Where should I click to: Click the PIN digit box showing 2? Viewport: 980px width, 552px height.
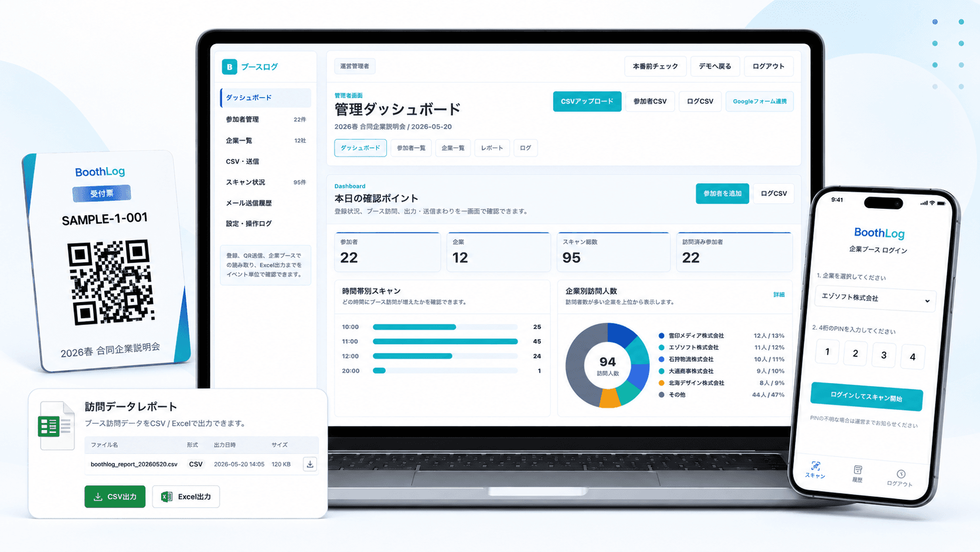click(855, 354)
